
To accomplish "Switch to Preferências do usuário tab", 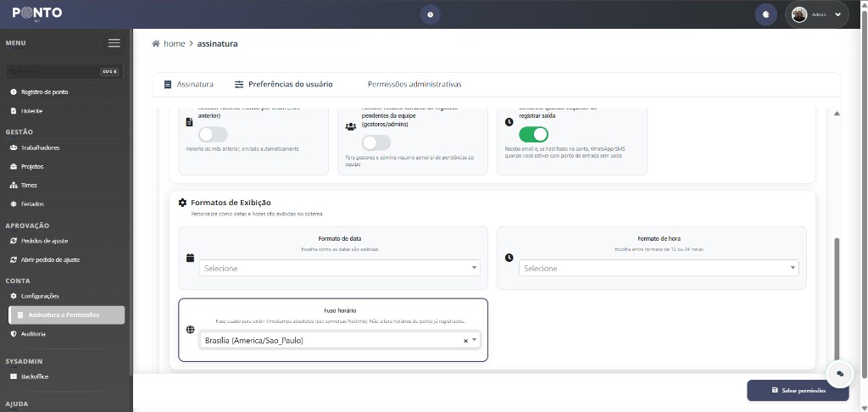I will click(x=283, y=85).
